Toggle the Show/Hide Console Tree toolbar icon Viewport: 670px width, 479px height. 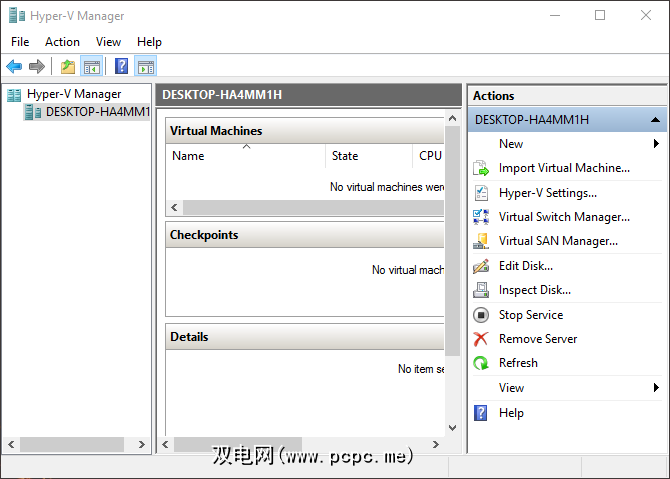pyautogui.click(x=91, y=67)
